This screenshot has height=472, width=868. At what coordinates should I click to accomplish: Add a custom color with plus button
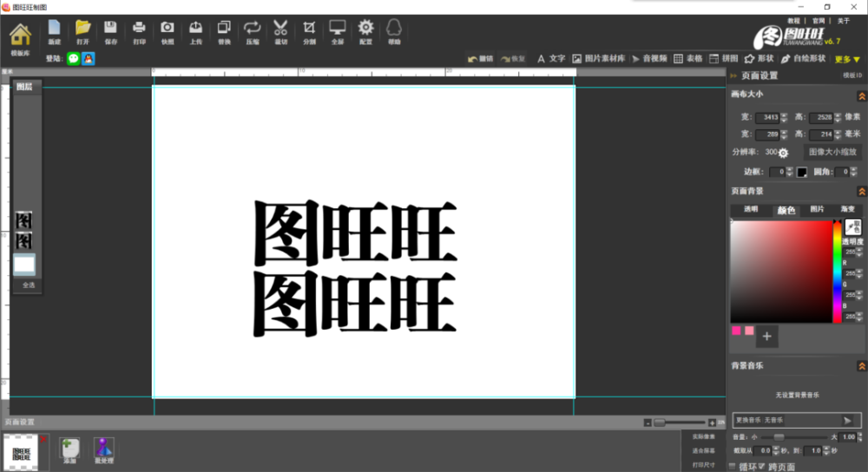click(766, 337)
